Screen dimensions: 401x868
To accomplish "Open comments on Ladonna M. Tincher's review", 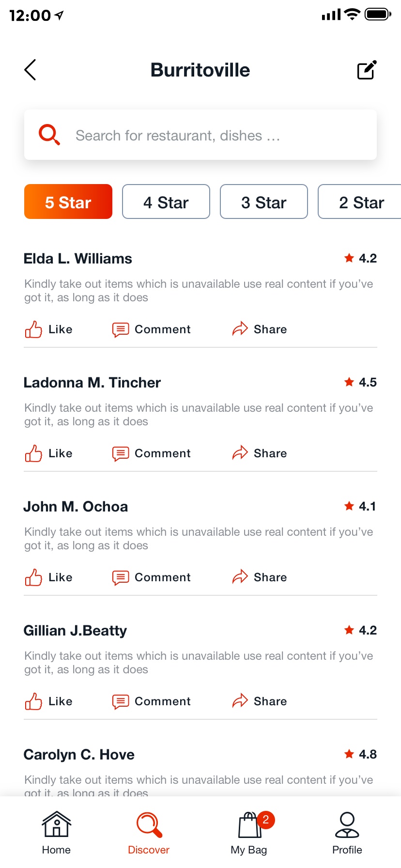I will (152, 453).
